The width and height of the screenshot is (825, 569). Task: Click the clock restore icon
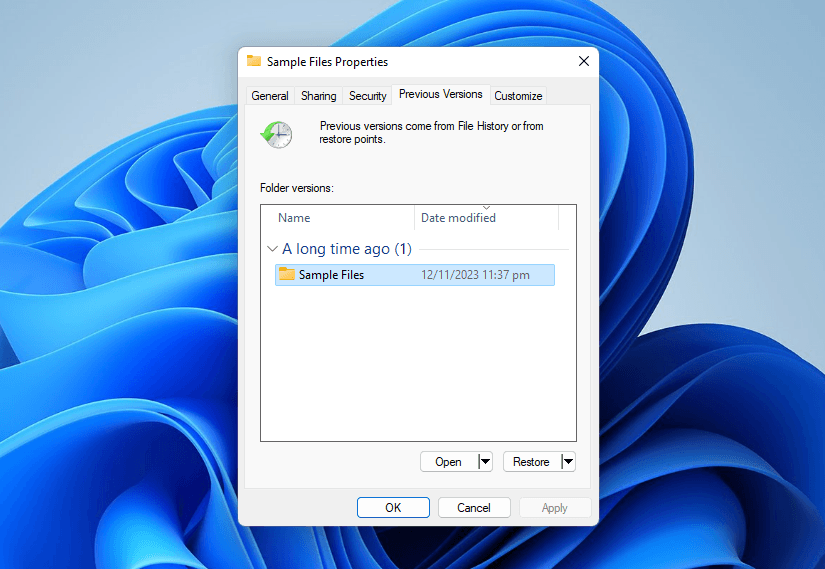point(277,135)
